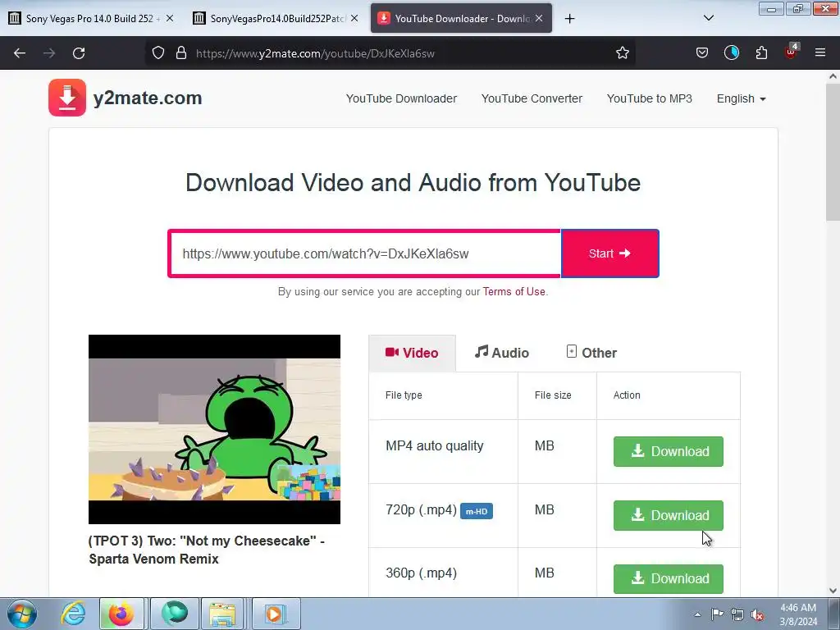Open the Windows Start menu
Screen dimensions: 840x630
pyautogui.click(x=22, y=614)
